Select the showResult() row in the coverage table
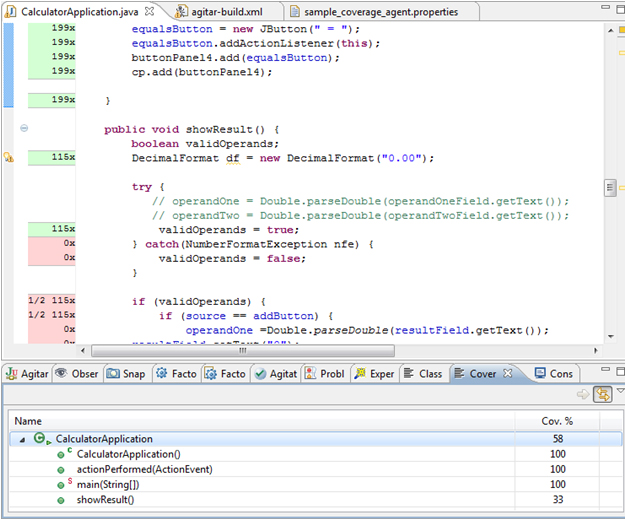625x519 pixels. tap(105, 499)
